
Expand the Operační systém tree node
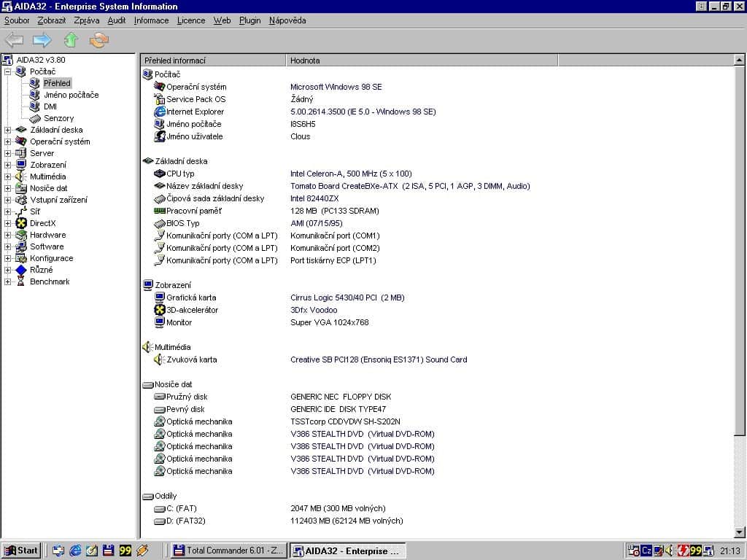coord(7,142)
